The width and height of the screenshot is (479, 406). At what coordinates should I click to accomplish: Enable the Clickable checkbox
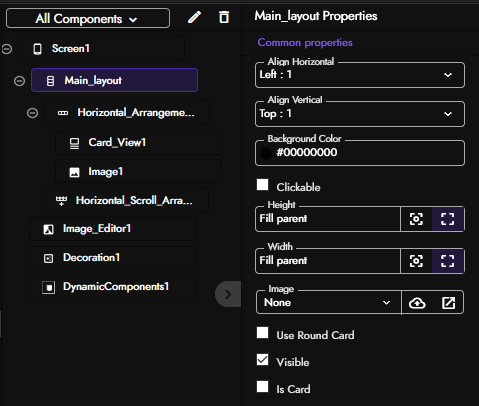pyautogui.click(x=263, y=185)
